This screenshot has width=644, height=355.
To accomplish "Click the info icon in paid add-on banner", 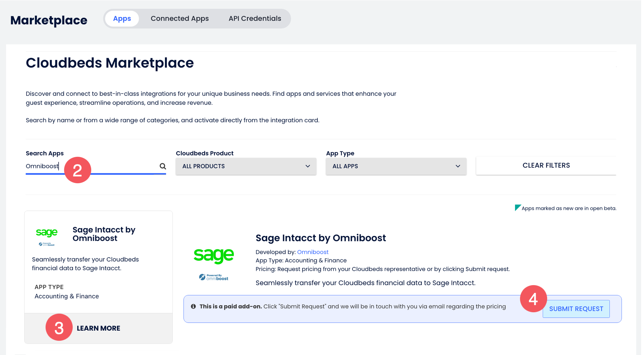I will 193,307.
